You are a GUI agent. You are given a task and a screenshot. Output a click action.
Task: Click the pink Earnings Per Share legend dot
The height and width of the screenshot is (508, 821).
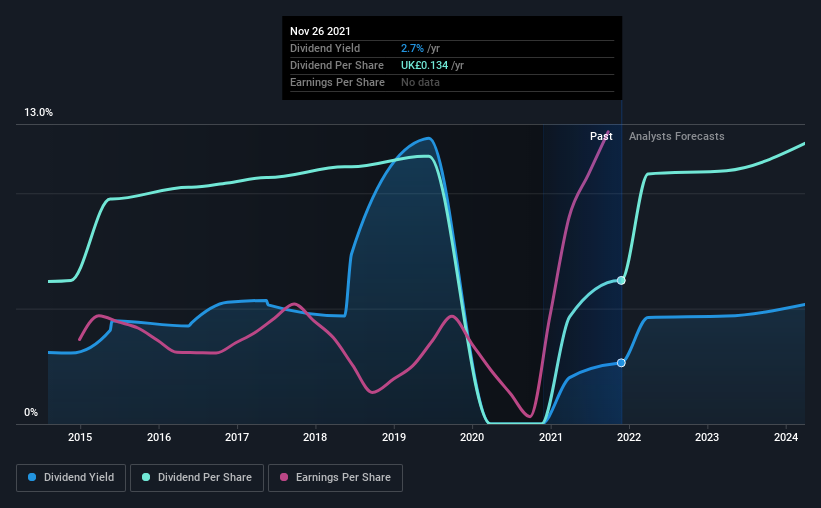click(284, 477)
